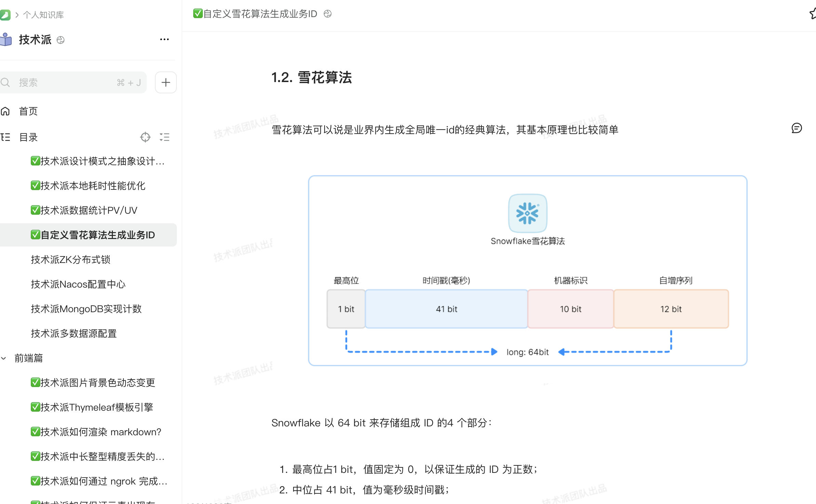816x504 pixels.
Task: Collapse the 前端篇 section chevron
Action: point(4,358)
